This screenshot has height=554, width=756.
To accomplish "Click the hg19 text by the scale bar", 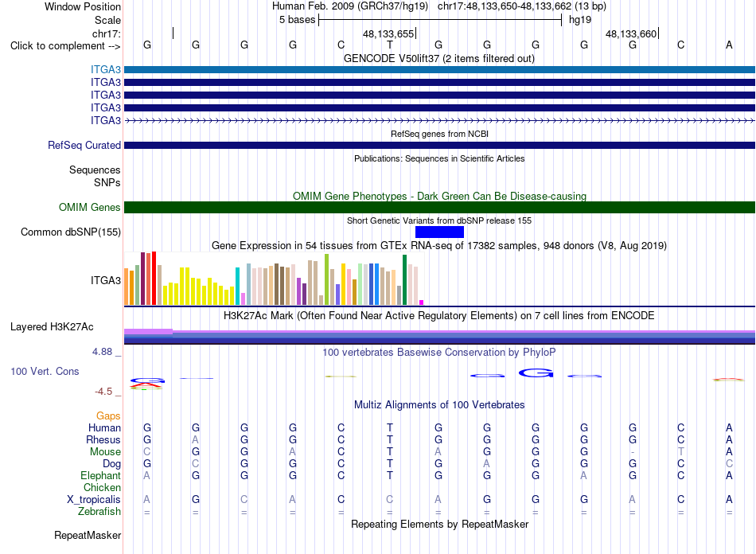I will pyautogui.click(x=580, y=20).
